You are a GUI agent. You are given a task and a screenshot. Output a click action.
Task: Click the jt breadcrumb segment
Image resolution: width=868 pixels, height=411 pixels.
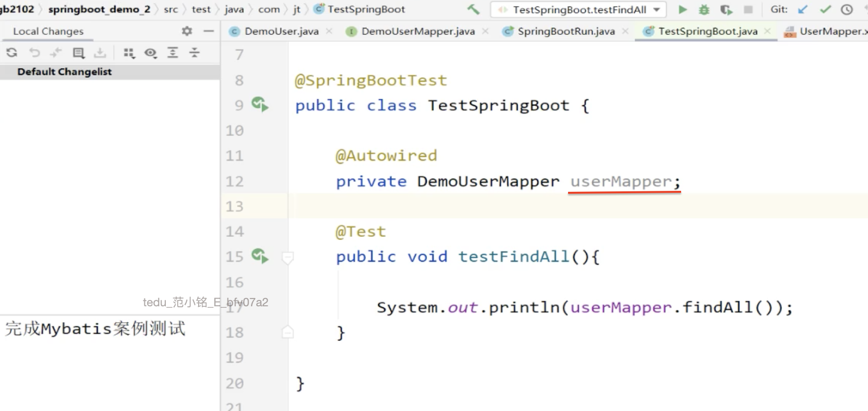click(x=297, y=9)
